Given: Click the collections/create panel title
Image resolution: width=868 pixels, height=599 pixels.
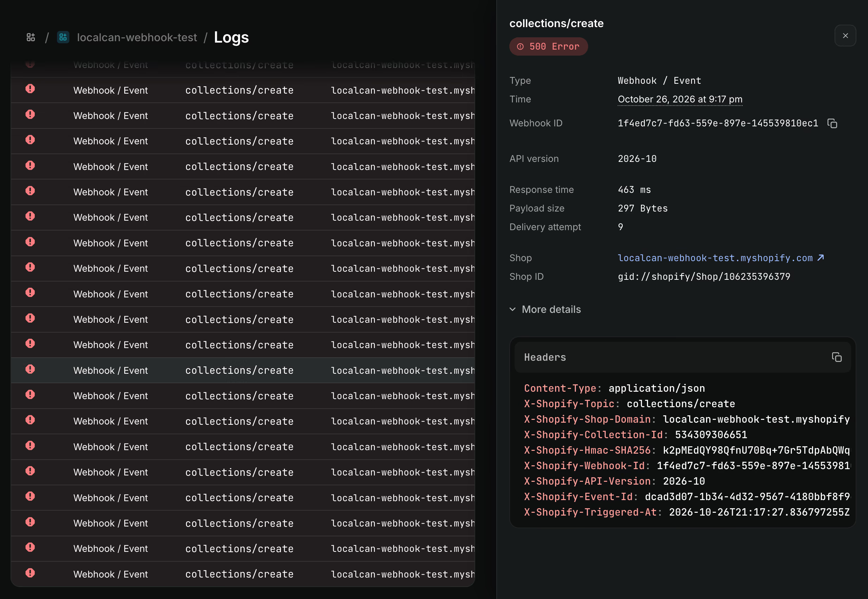Looking at the screenshot, I should click(556, 23).
